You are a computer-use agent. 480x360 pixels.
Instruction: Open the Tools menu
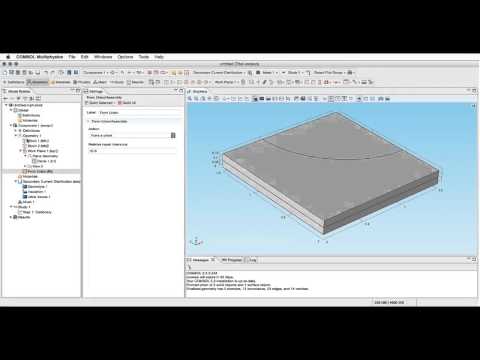[144, 57]
